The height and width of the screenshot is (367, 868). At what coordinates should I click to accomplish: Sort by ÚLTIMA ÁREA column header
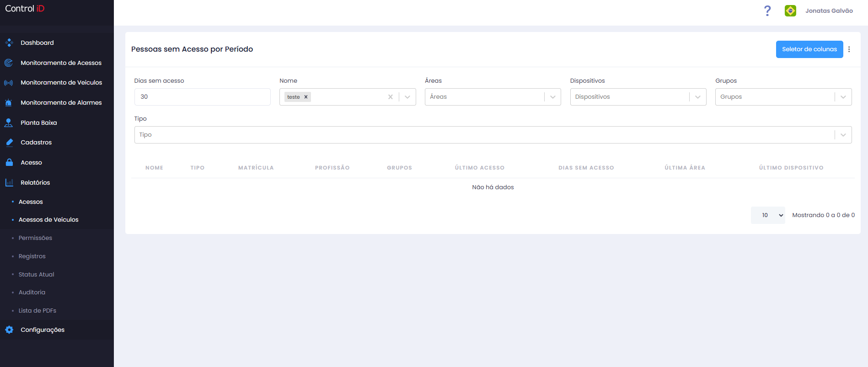click(x=685, y=168)
